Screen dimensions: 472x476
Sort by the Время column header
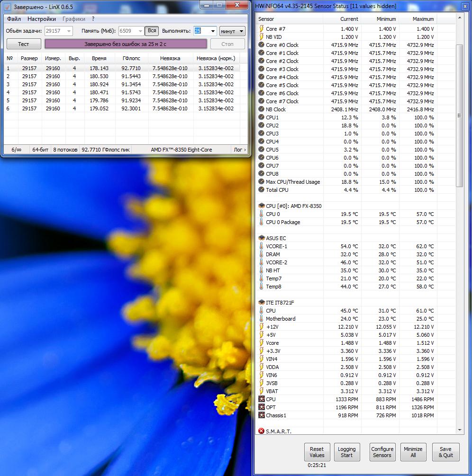[x=100, y=58]
